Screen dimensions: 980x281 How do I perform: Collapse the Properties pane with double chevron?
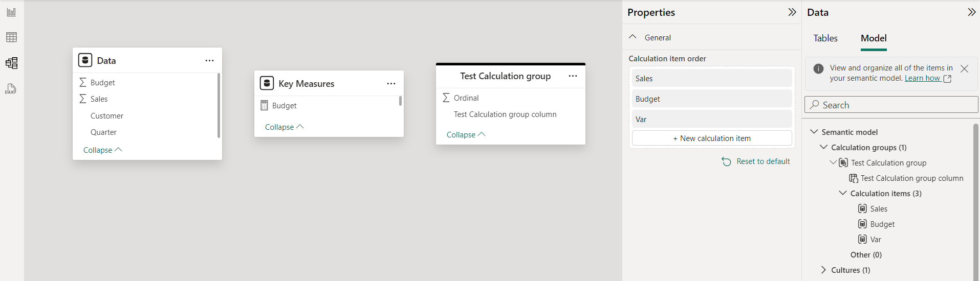(x=792, y=12)
